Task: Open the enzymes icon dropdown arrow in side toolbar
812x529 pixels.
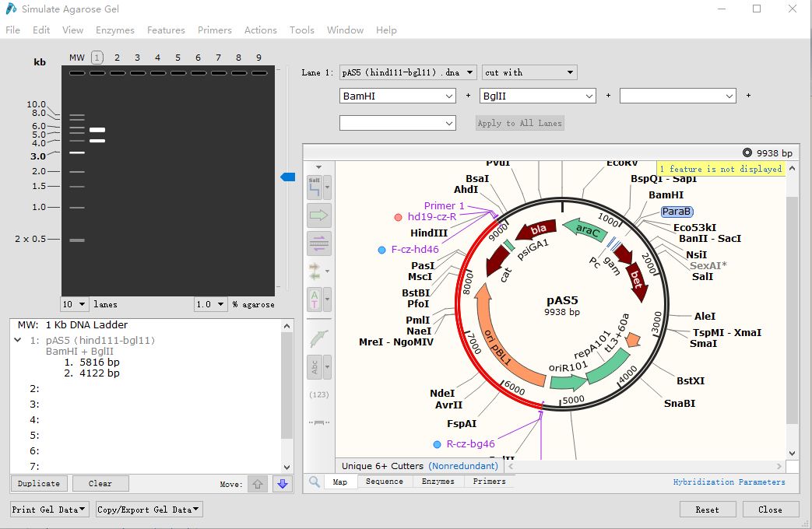Action: click(x=327, y=188)
